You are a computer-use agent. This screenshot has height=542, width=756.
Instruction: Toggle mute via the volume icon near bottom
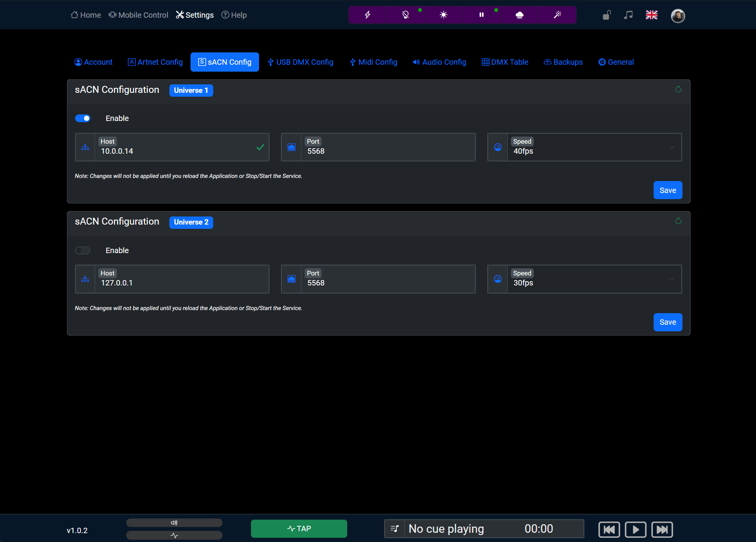(x=174, y=523)
